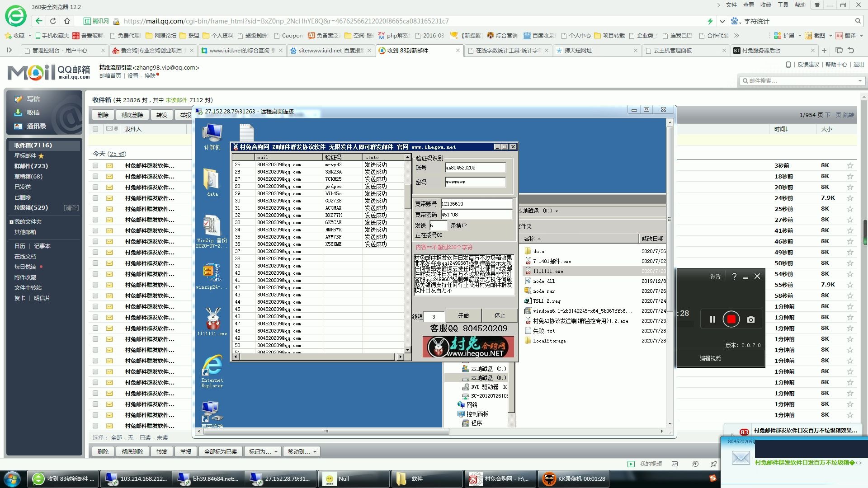Stop recording with red record button
This screenshot has width=868, height=488.
(x=731, y=319)
